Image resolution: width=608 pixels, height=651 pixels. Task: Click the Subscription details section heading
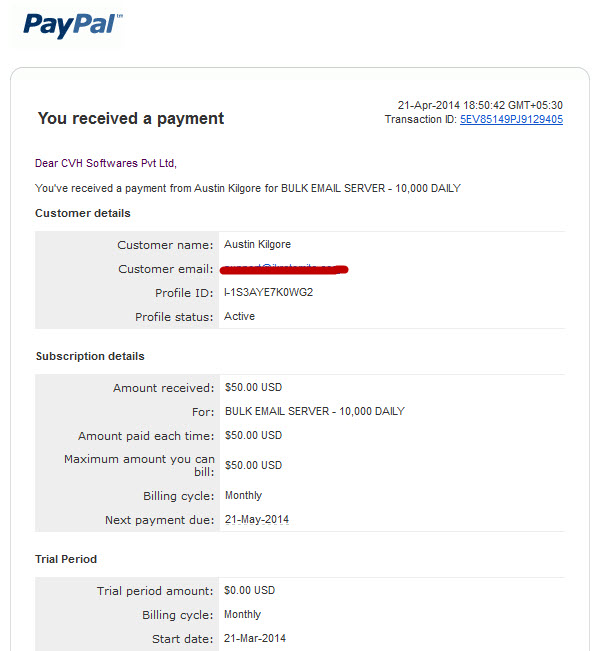coord(90,356)
